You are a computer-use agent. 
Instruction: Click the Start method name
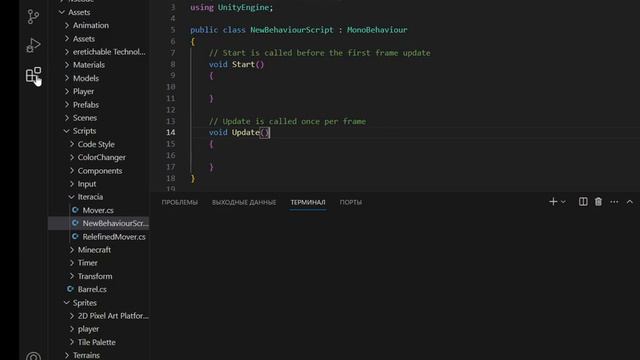tap(243, 64)
